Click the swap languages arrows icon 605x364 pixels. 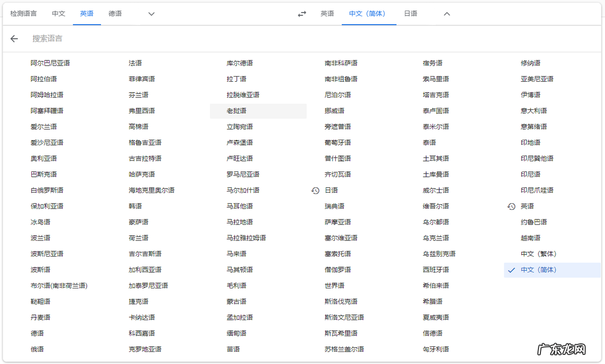pyautogui.click(x=301, y=14)
